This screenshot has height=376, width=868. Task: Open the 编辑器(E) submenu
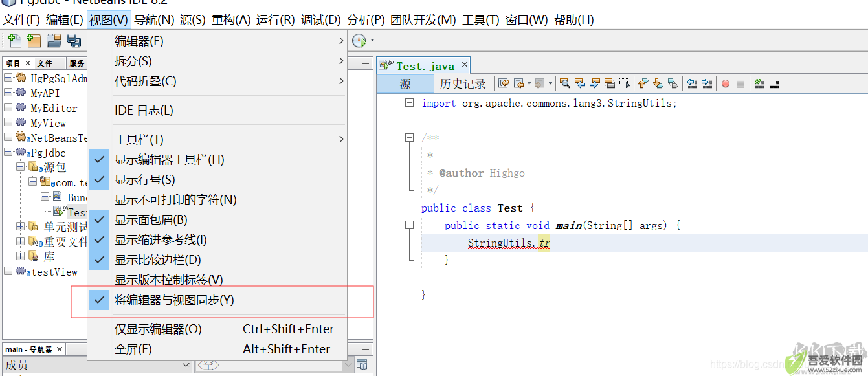click(217, 41)
